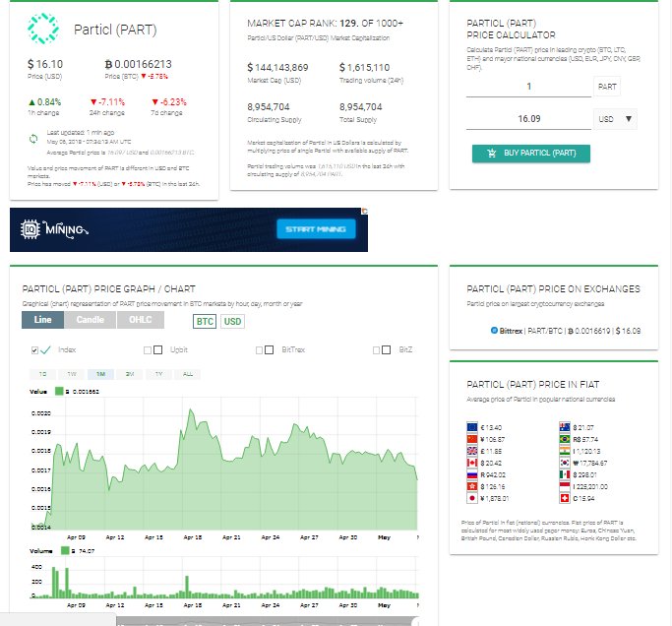The width and height of the screenshot is (672, 626).
Task: Click the blue Bittrex exchange icon
Action: coord(494,330)
